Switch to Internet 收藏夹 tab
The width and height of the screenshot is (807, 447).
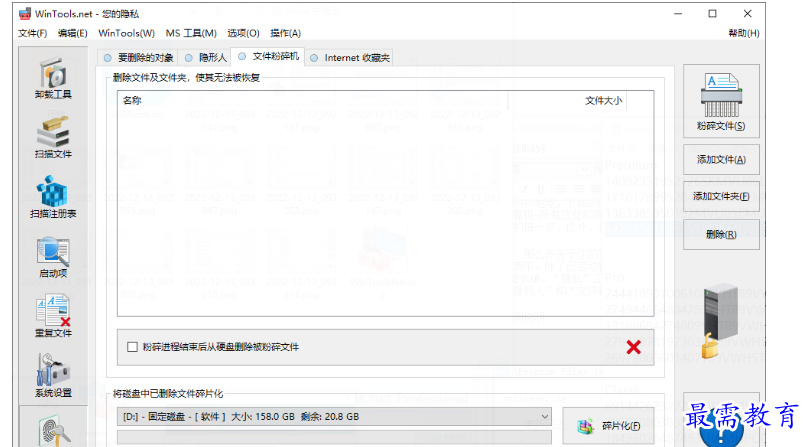(x=349, y=58)
